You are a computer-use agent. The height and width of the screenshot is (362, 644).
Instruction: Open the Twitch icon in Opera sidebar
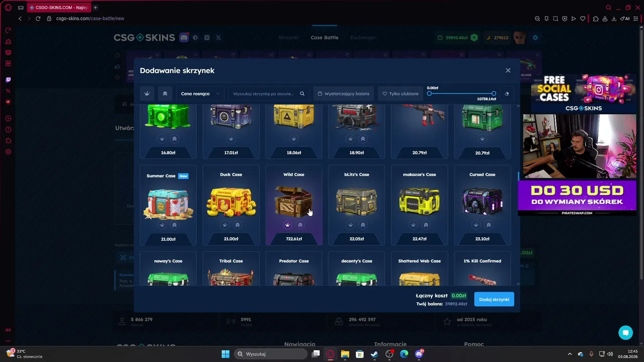click(x=8, y=79)
